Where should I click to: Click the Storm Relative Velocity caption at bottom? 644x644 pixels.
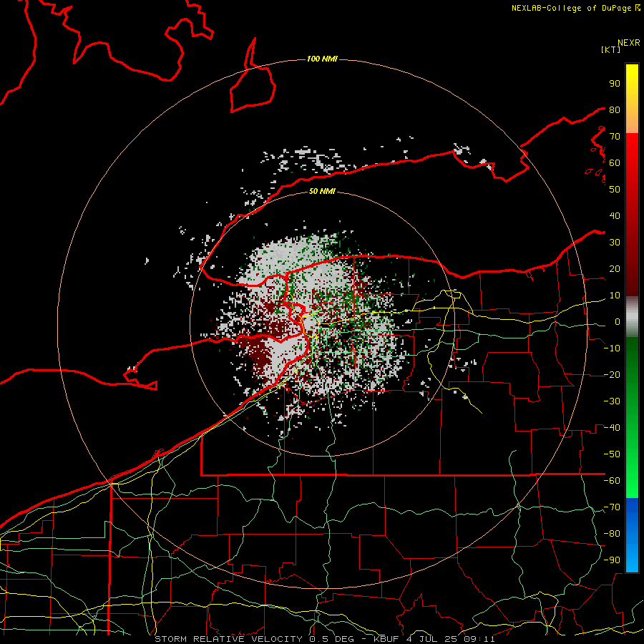(x=325, y=639)
